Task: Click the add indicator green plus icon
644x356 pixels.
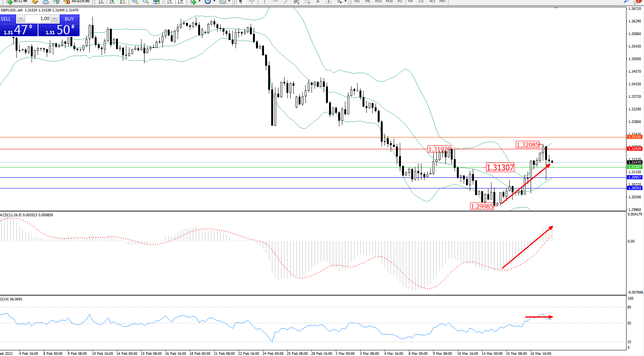Action: [x=193, y=2]
